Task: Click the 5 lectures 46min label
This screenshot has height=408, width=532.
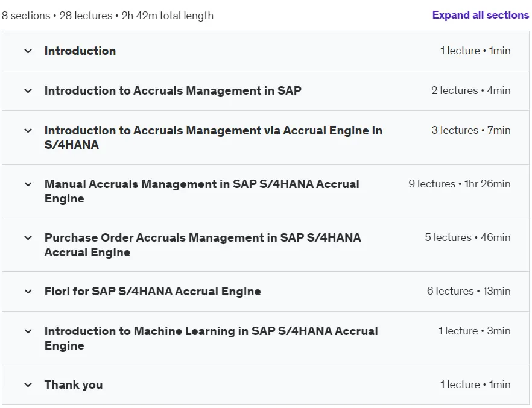Action: [x=467, y=237]
